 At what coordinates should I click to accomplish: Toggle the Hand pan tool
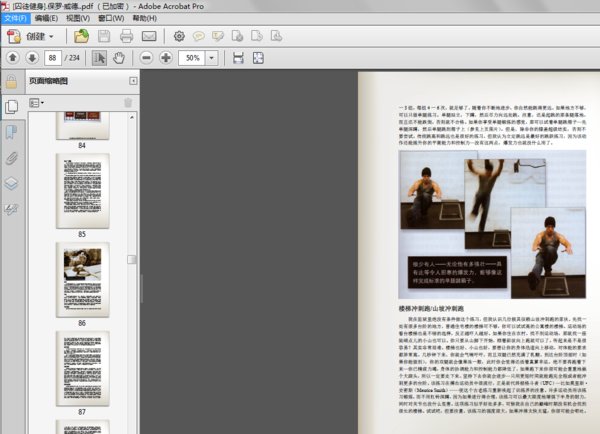click(120, 59)
